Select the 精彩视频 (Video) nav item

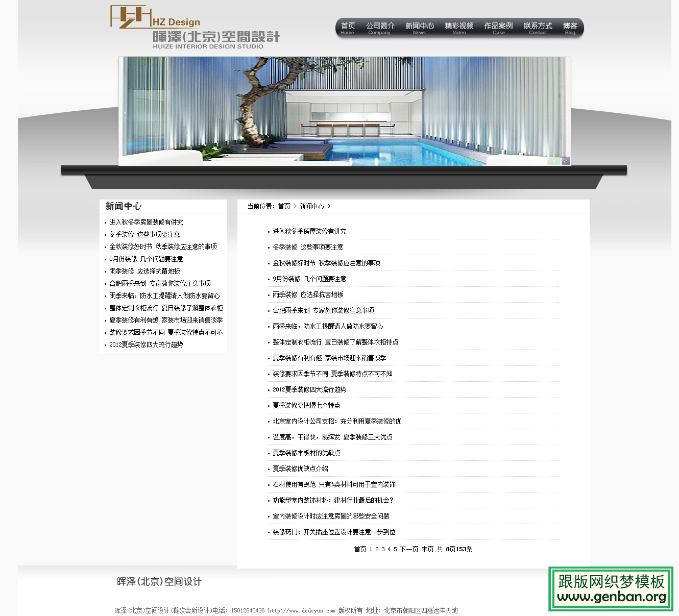[459, 28]
